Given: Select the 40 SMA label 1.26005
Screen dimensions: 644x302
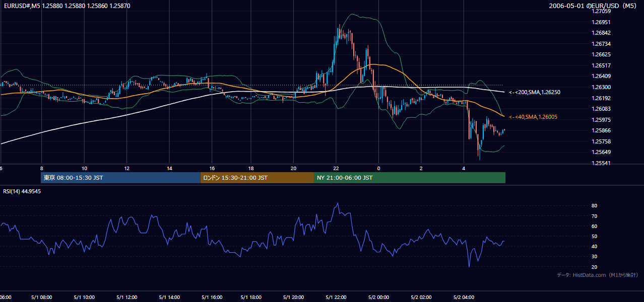Looking at the screenshot, I should pyautogui.click(x=533, y=117).
